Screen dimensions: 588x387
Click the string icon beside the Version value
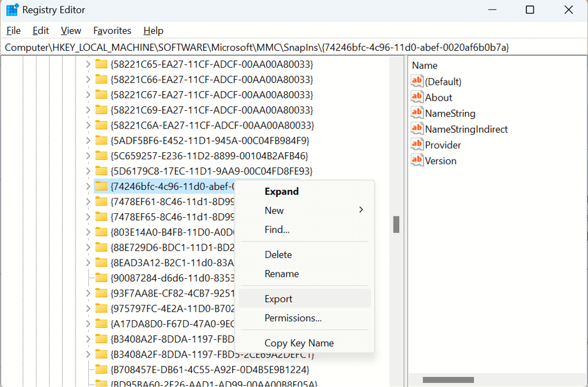[x=417, y=160]
